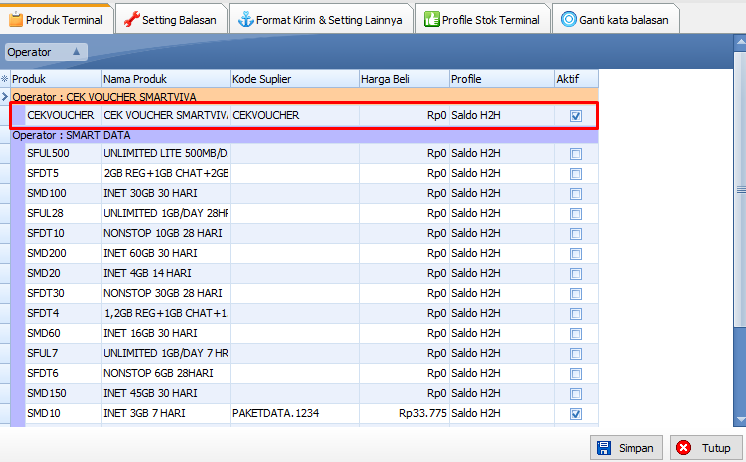The height and width of the screenshot is (462, 746).
Task: Click the Produk Terminal clipboard icon
Action: click(16, 20)
